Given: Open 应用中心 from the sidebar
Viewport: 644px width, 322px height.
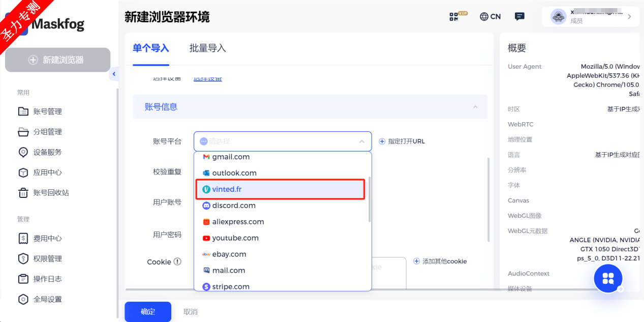Looking at the screenshot, I should [x=40, y=172].
